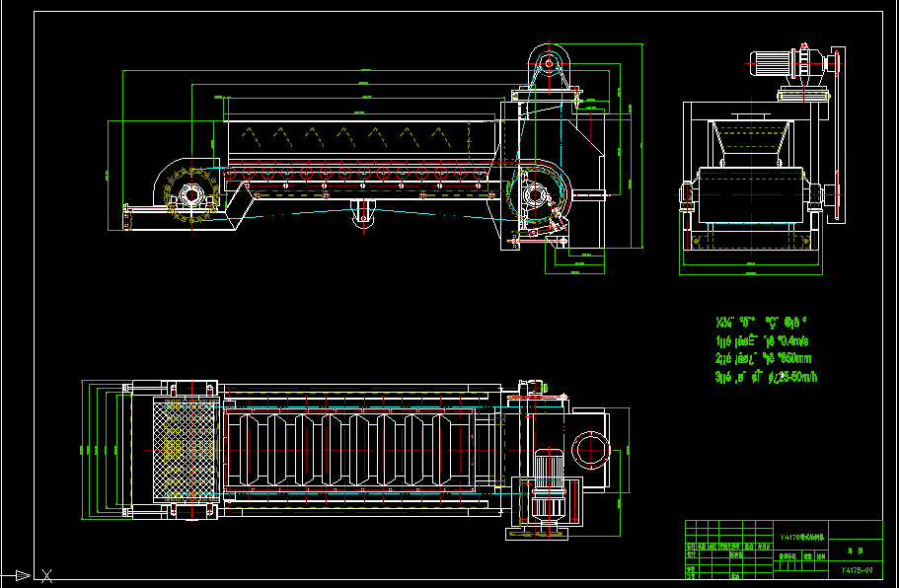Screen dimensions: 899x588
Task: Select the right drive sprocket in side elevation
Action: tap(537, 194)
